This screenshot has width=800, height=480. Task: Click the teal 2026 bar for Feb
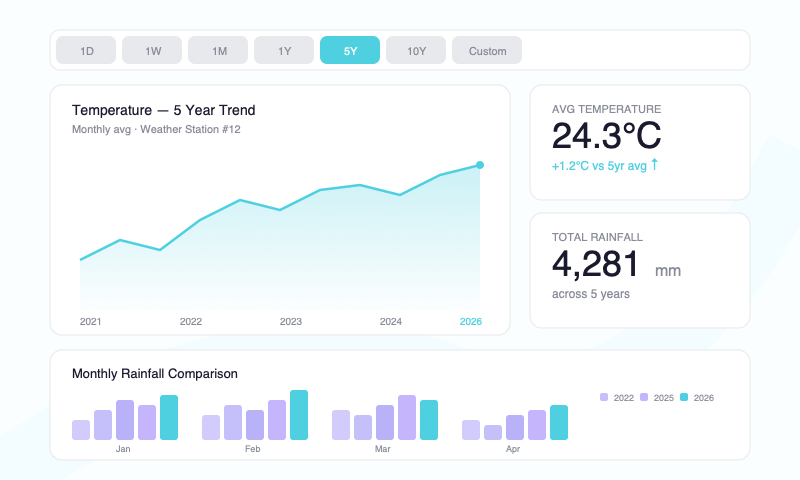pyautogui.click(x=299, y=415)
